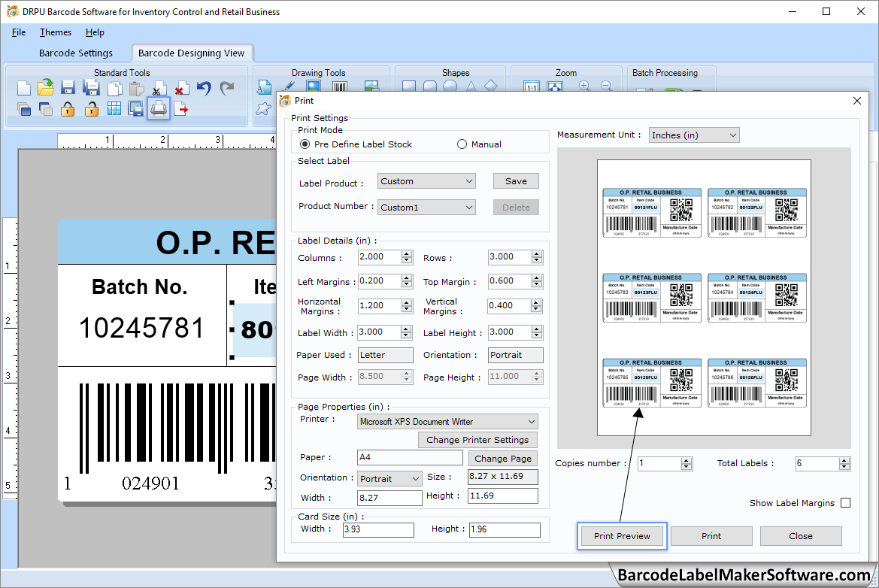The height and width of the screenshot is (588, 879).
Task: Increase Copies number with the up stepper
Action: click(685, 459)
